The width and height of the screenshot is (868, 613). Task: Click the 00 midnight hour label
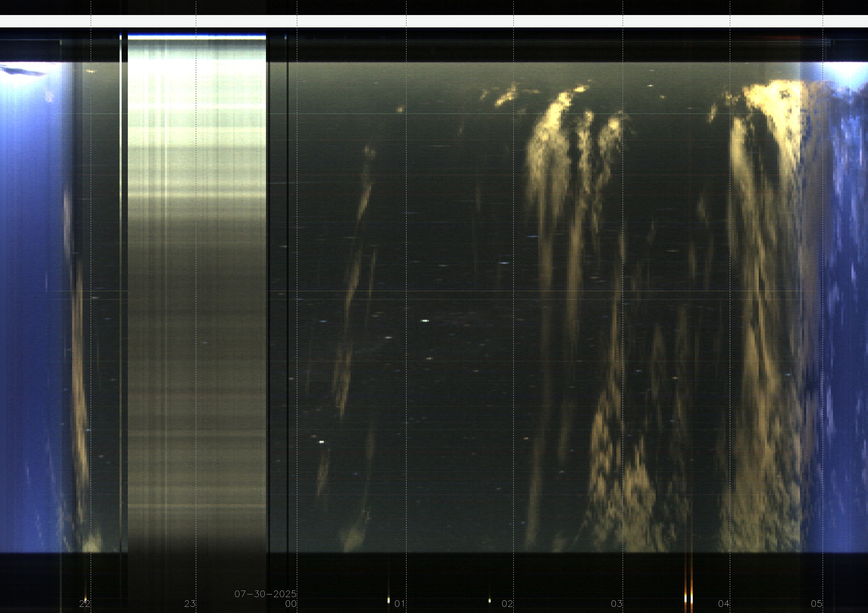[x=291, y=604]
